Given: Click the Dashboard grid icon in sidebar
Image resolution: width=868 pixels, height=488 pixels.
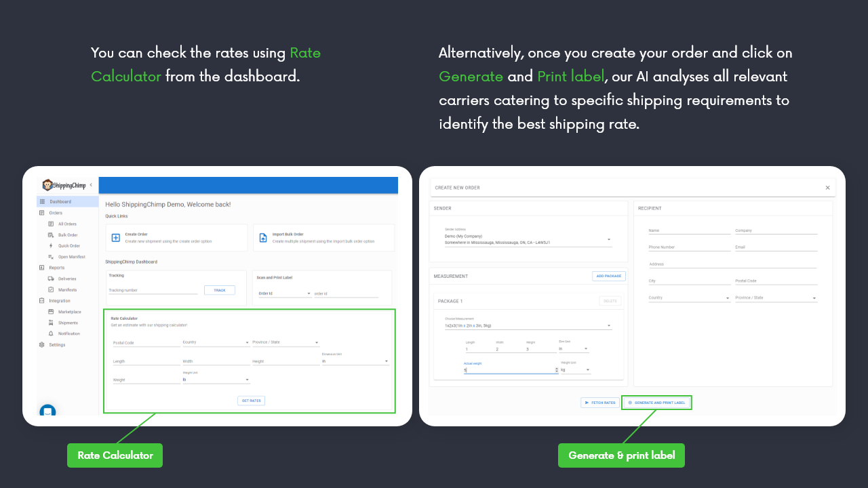Looking at the screenshot, I should click(42, 202).
